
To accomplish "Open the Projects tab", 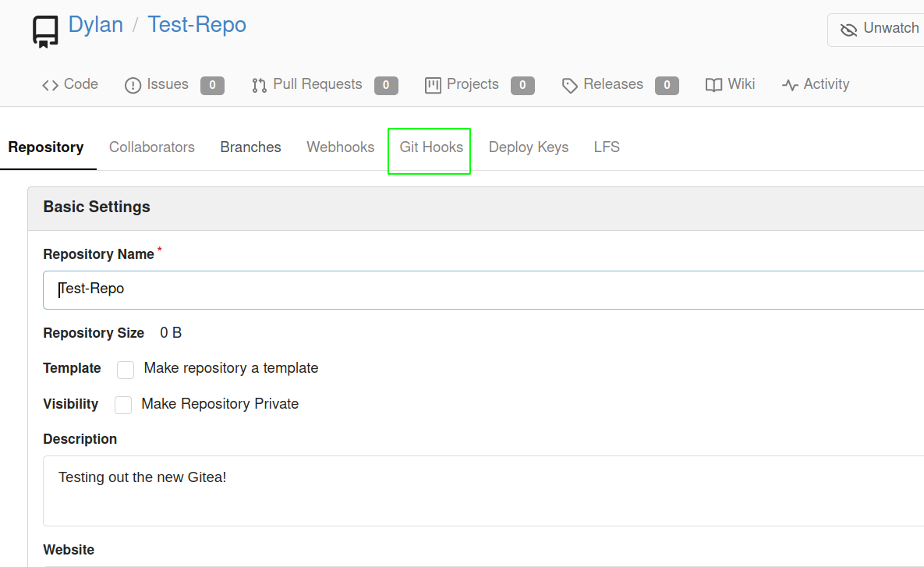I will 479,85.
